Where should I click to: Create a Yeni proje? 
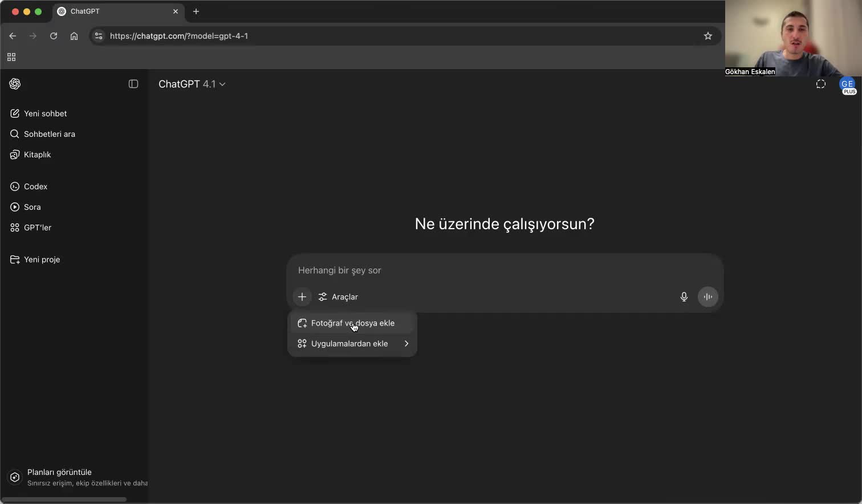click(x=74, y=259)
